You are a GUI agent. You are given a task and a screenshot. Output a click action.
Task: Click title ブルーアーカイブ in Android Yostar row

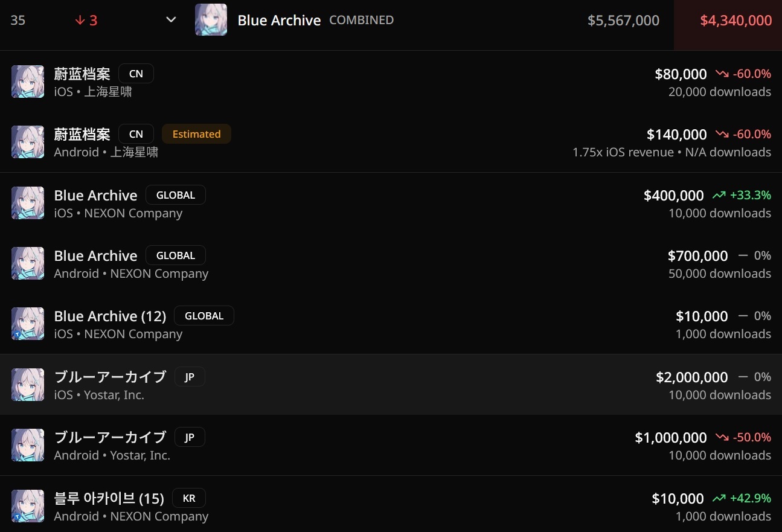[110, 437]
